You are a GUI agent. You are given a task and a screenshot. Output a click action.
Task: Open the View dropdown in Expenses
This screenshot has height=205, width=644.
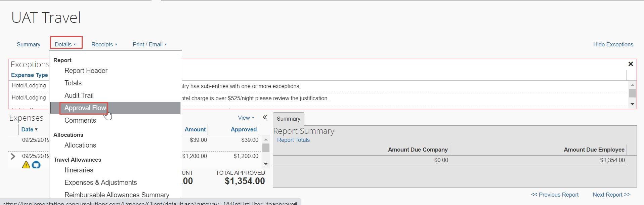[246, 118]
